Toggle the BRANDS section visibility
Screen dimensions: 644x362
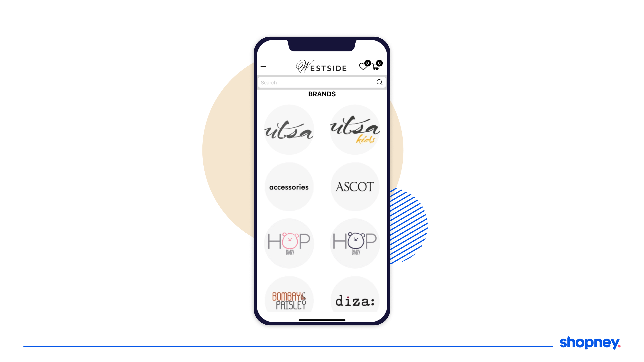pos(322,94)
